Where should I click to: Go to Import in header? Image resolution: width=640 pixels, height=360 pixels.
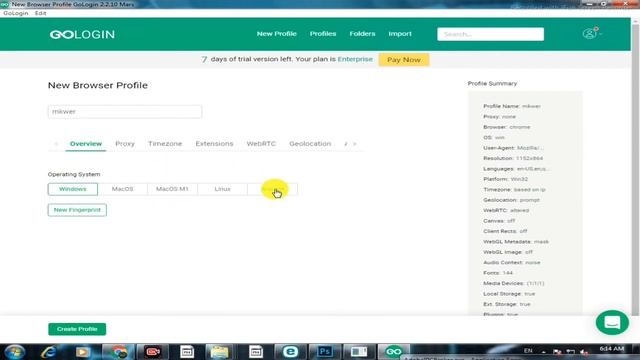400,34
